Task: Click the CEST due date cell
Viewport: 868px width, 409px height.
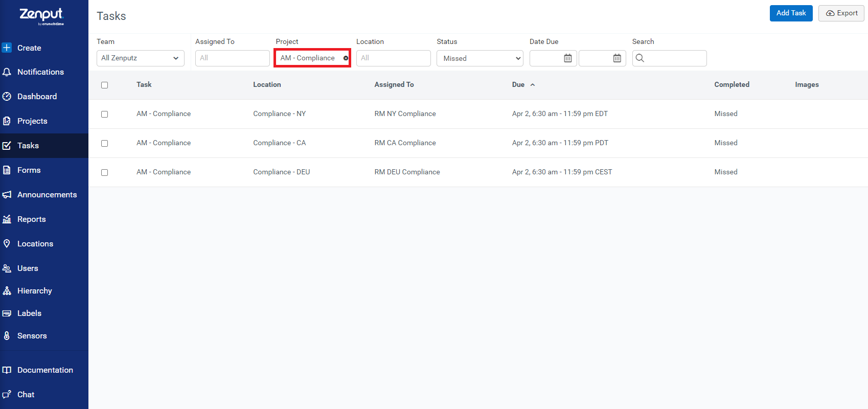Action: 562,172
